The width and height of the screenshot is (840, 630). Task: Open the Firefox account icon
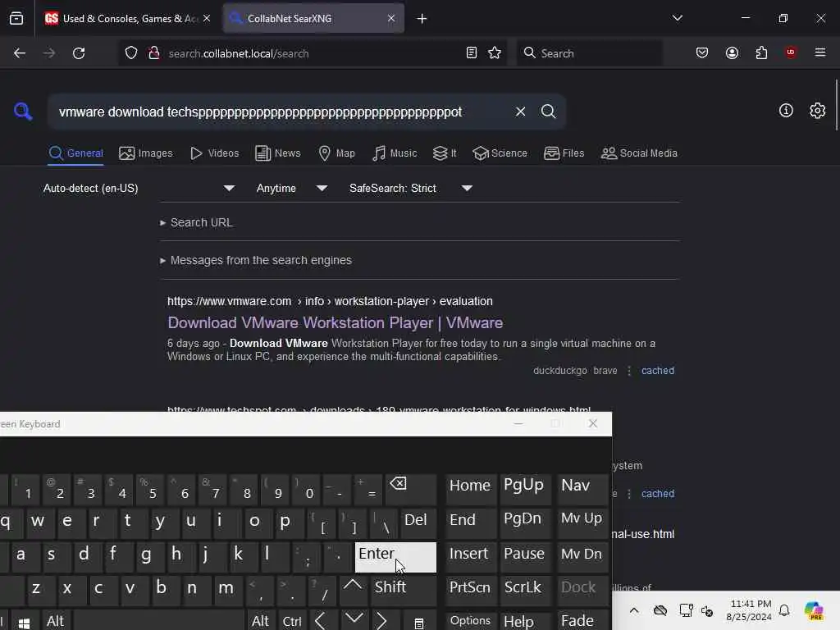click(x=732, y=53)
